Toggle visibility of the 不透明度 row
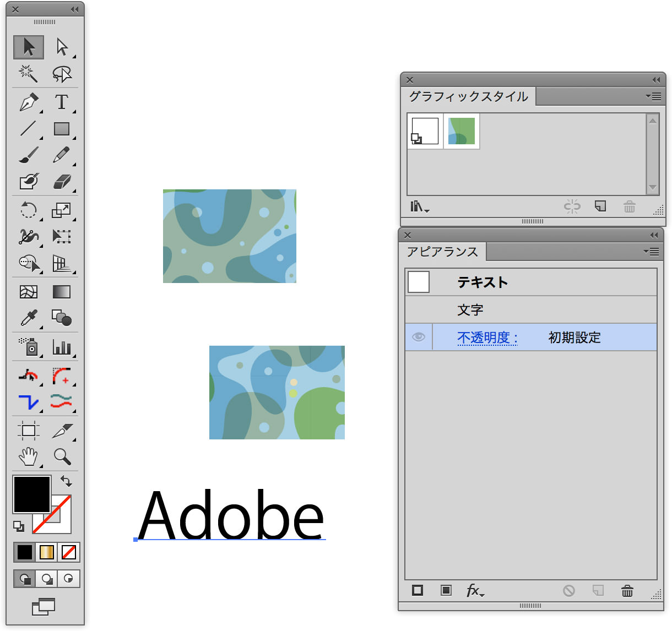Viewport: 672px width, 631px height. coord(419,337)
